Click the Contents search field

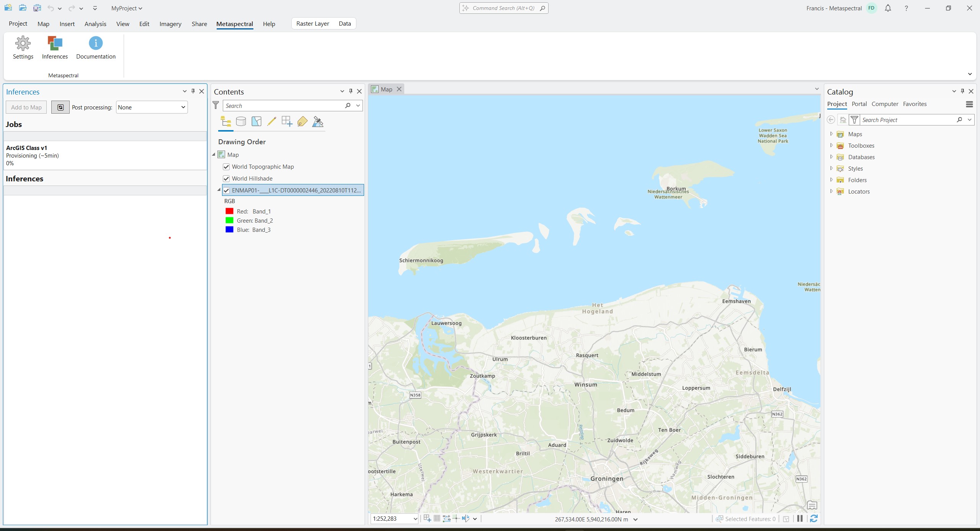click(283, 106)
